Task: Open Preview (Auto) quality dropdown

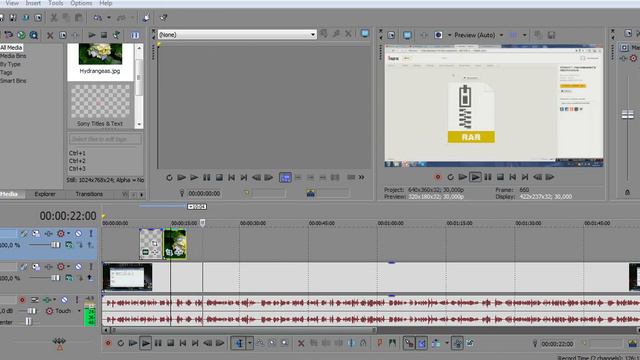Action: (501, 35)
